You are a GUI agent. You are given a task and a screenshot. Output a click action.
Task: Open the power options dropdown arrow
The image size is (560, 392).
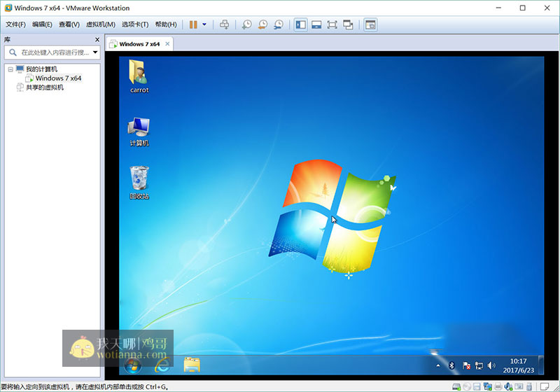click(x=204, y=24)
